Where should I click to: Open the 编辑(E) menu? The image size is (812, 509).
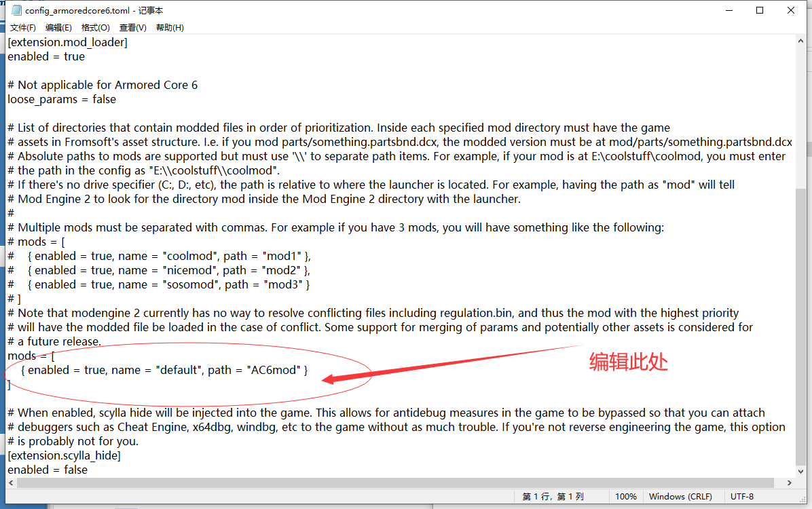click(58, 28)
